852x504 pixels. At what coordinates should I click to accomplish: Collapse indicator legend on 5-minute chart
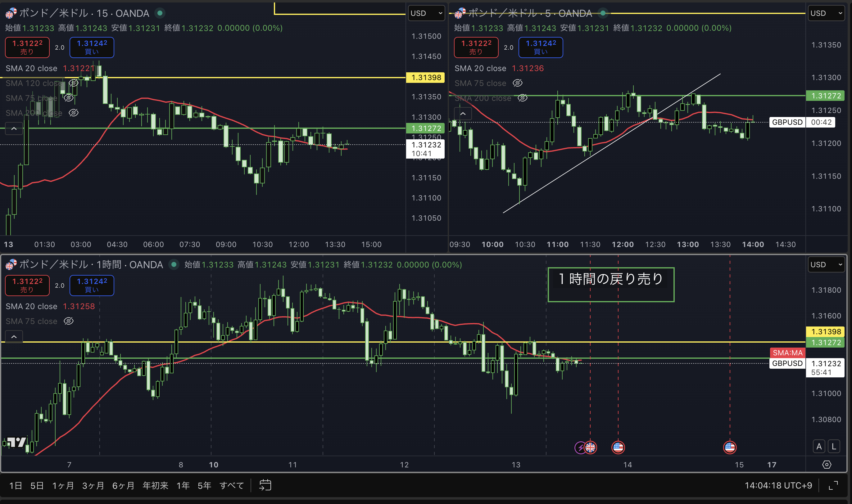[463, 114]
